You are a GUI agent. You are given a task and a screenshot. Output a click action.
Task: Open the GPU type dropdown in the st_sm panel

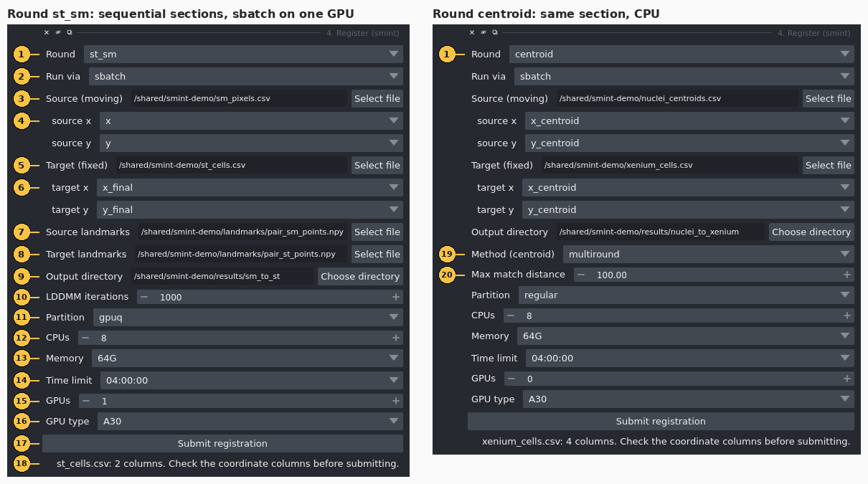250,421
